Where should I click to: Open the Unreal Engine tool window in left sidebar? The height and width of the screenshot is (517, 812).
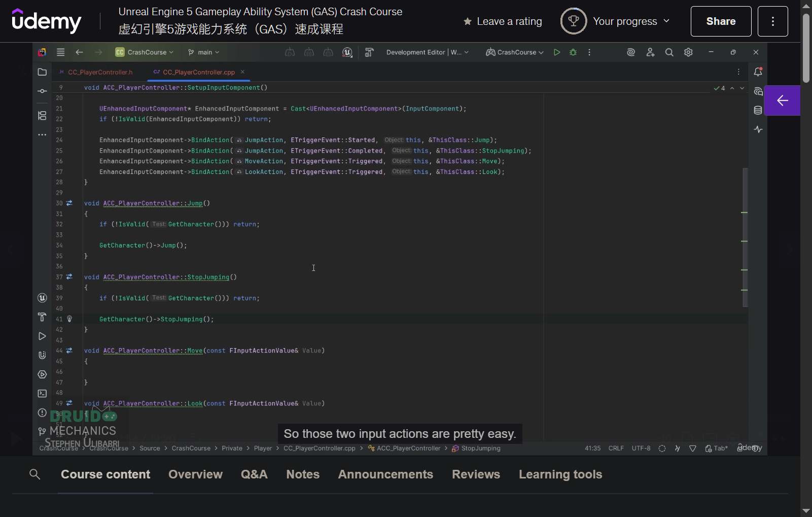(x=42, y=298)
